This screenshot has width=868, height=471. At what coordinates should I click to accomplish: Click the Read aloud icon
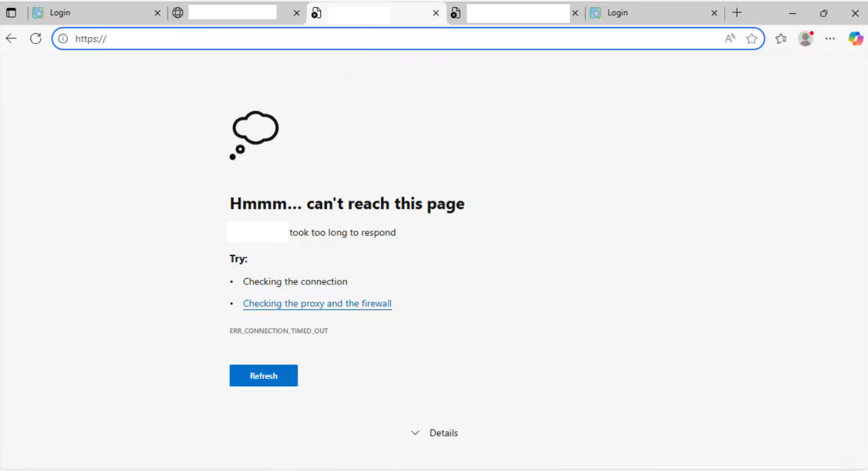[x=730, y=39]
